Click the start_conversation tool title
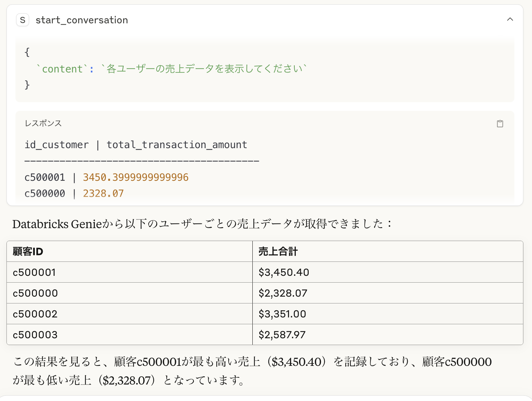 [x=81, y=20]
